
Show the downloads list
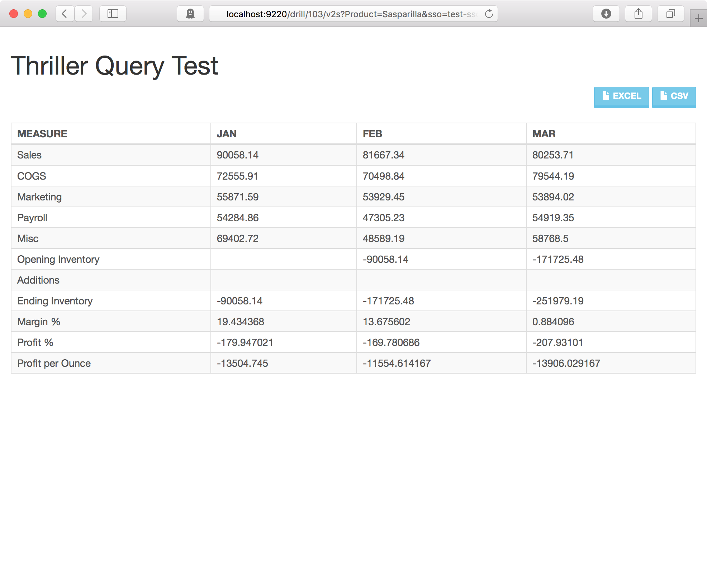click(x=606, y=14)
